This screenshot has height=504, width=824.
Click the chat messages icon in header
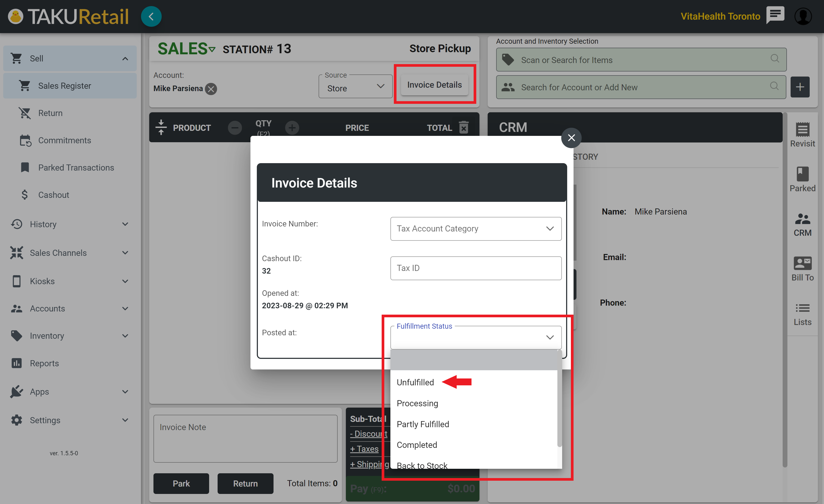coord(775,15)
